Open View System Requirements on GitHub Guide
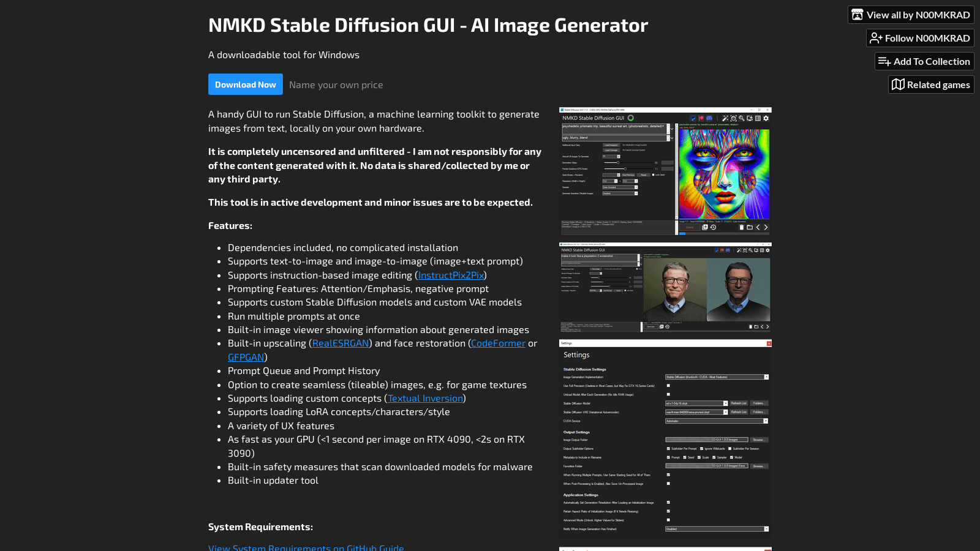 click(x=306, y=547)
